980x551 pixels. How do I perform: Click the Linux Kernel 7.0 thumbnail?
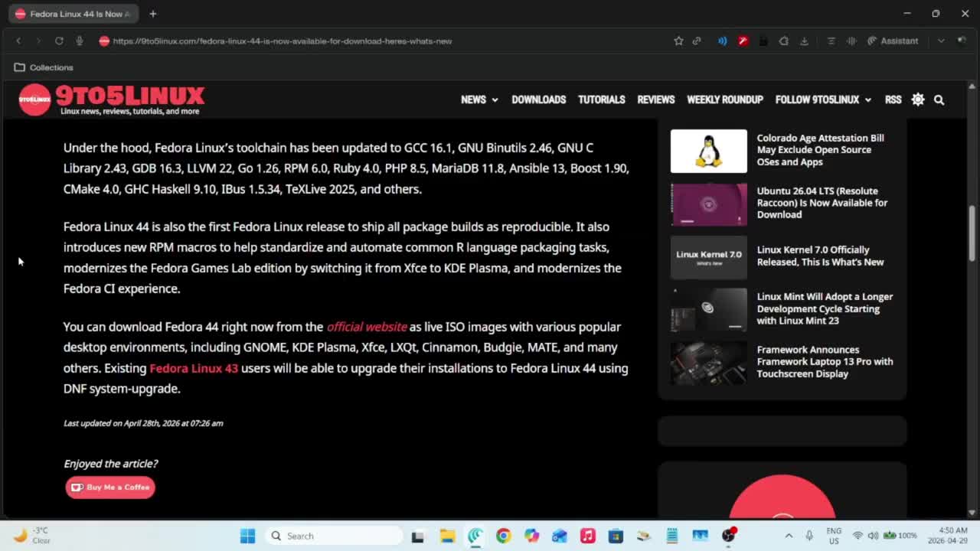coord(708,257)
